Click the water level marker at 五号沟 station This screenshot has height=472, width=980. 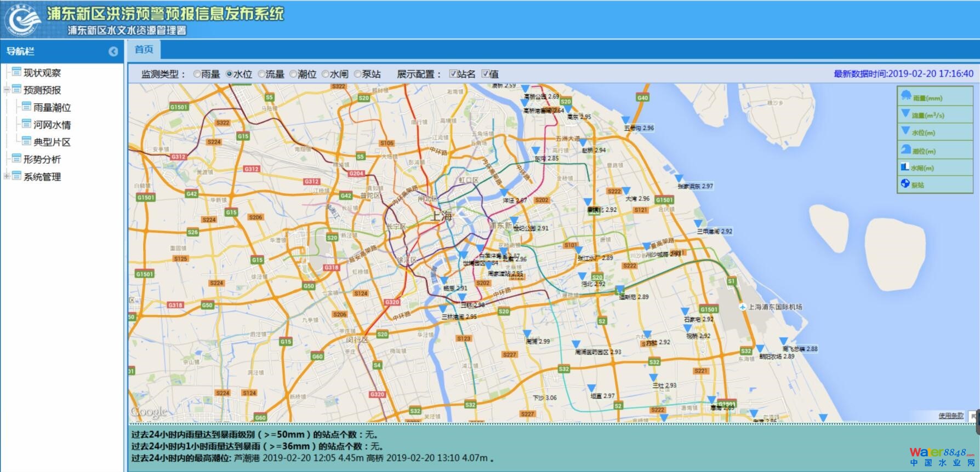[625, 120]
